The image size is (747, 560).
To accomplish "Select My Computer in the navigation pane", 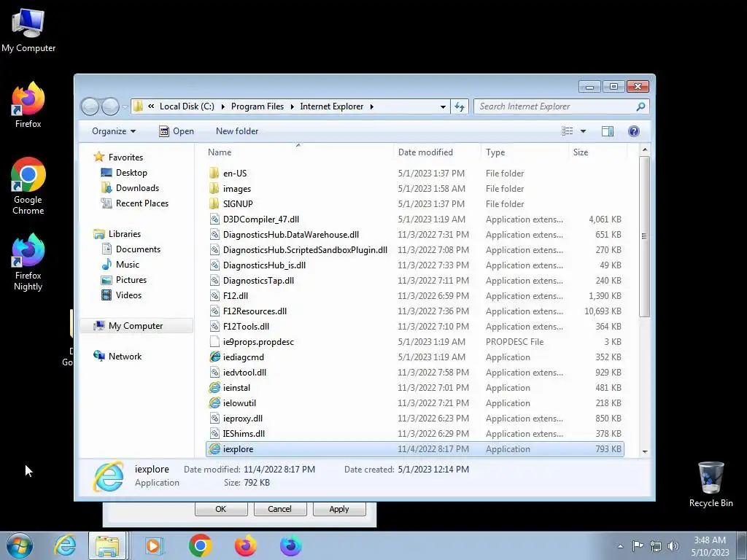I will tap(136, 326).
